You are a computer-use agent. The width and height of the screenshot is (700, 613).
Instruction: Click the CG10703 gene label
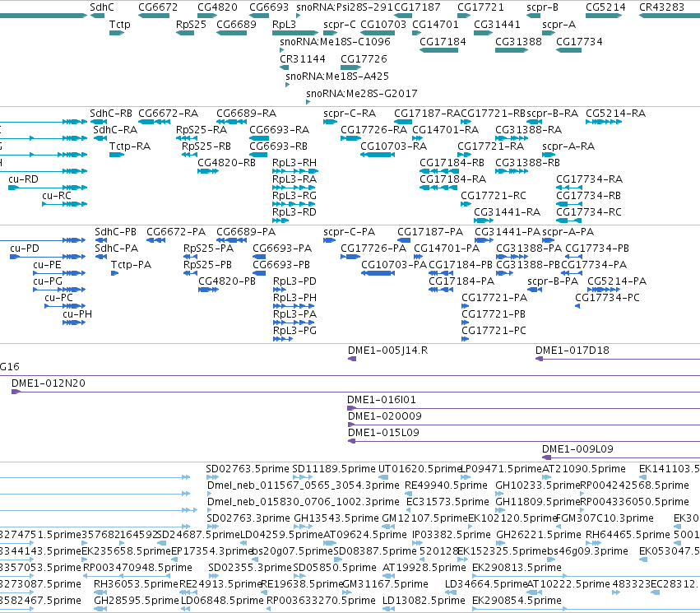(383, 25)
